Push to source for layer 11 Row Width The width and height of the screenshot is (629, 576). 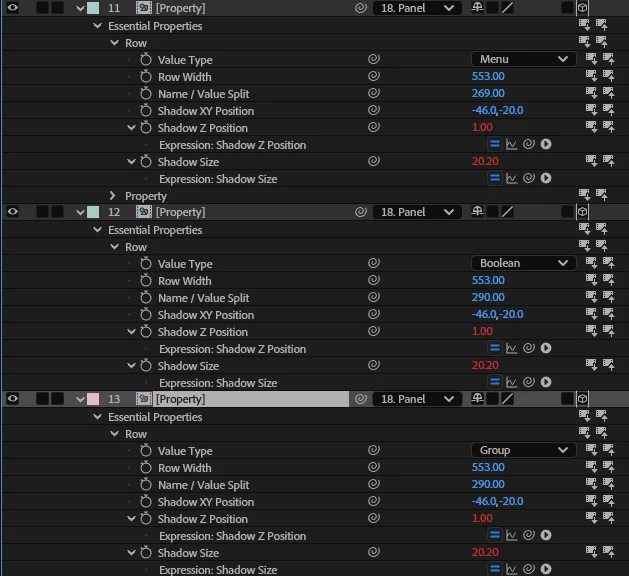pos(609,76)
